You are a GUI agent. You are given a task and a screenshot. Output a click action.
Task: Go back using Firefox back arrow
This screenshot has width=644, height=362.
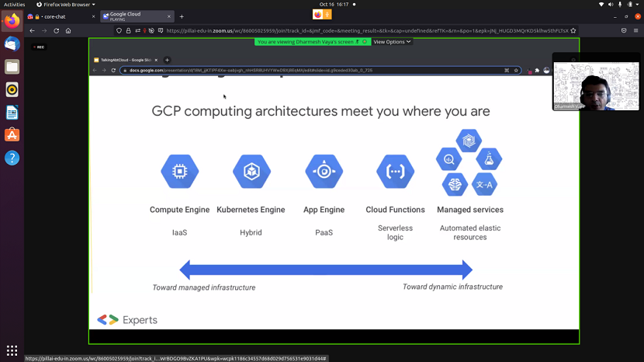click(32, 30)
